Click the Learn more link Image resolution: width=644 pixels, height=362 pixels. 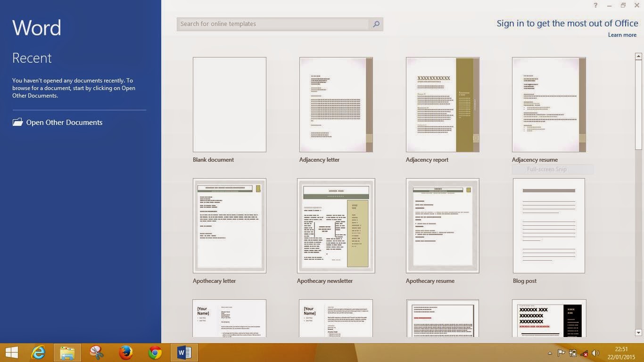coord(622,35)
